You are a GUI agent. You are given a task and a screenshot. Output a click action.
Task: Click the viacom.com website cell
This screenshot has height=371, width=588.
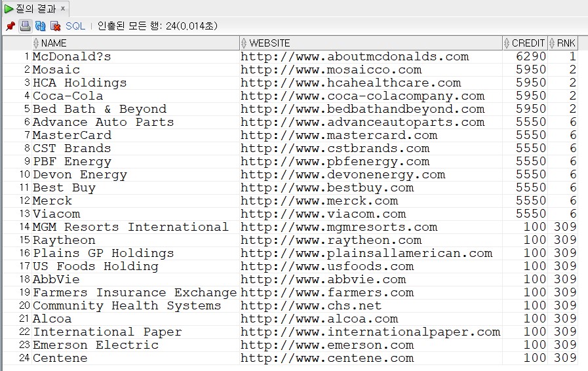pyautogui.click(x=371, y=214)
